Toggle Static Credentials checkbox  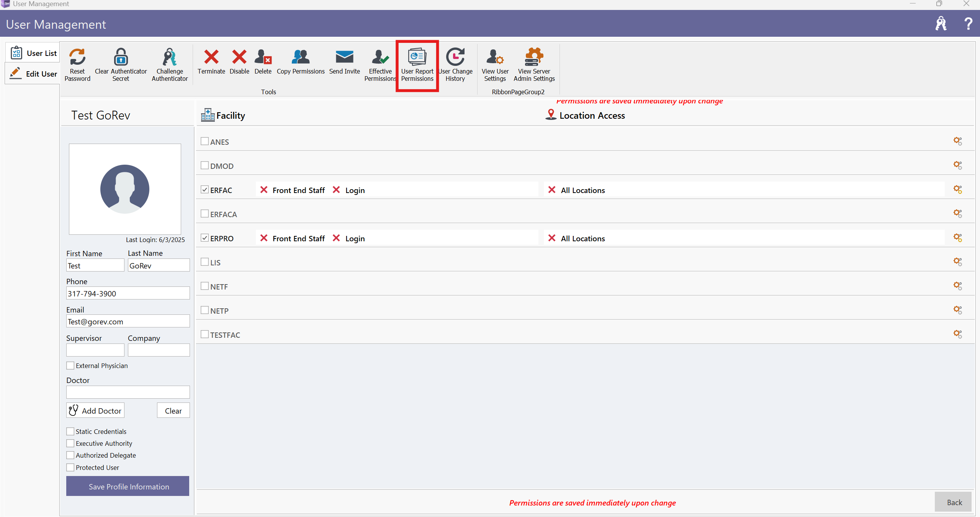click(70, 432)
